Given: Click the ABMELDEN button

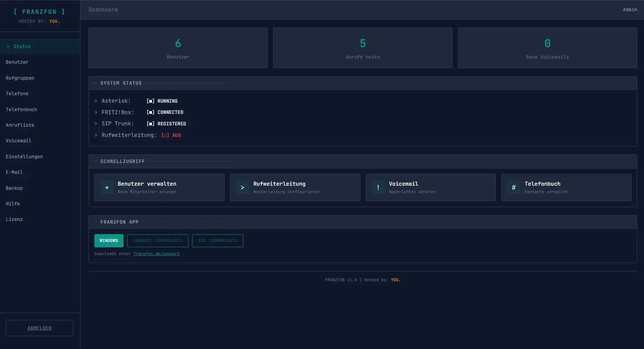Looking at the screenshot, I should pyautogui.click(x=39, y=328).
